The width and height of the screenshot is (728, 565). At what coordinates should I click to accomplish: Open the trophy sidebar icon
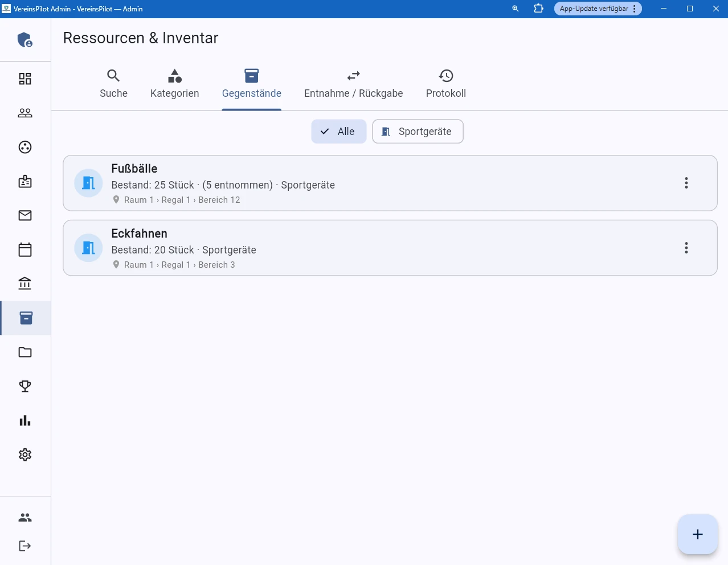click(x=25, y=386)
